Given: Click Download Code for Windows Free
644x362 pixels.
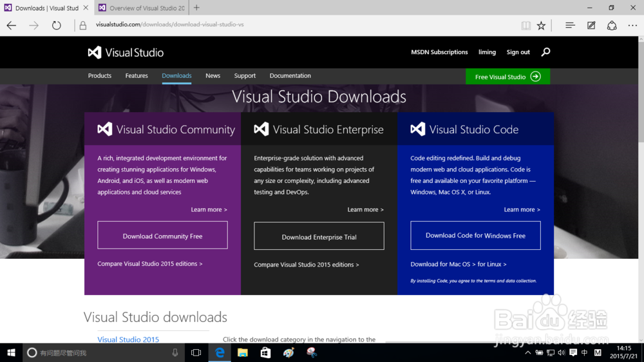Looking at the screenshot, I should coord(475,236).
